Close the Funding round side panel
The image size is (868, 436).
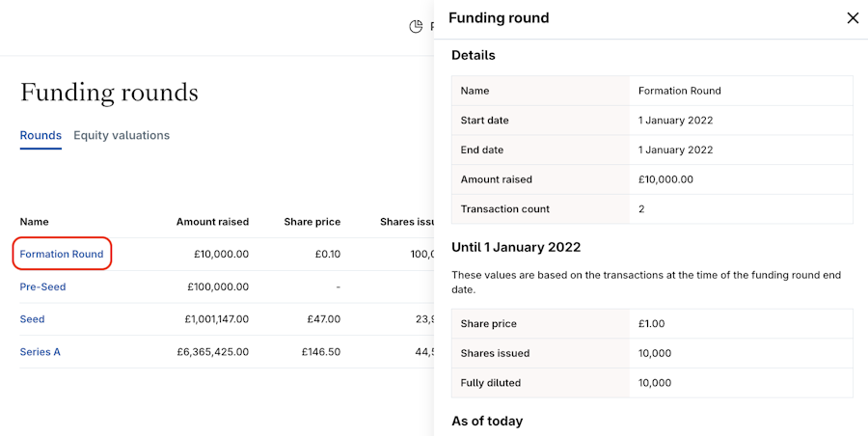pyautogui.click(x=853, y=18)
